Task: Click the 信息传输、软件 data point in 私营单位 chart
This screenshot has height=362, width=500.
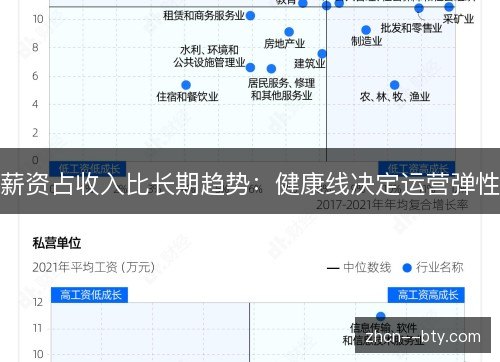Action: click(x=381, y=316)
